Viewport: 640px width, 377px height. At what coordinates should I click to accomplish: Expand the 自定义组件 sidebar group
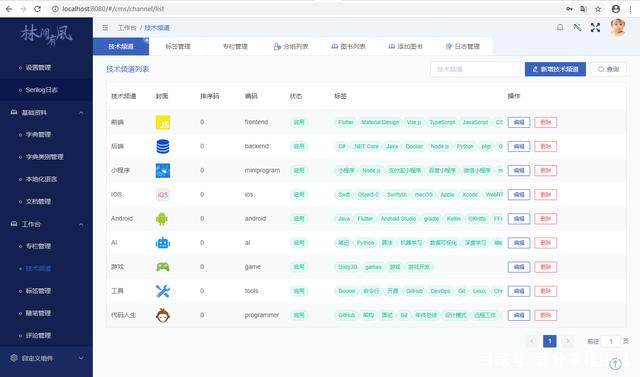(81, 358)
